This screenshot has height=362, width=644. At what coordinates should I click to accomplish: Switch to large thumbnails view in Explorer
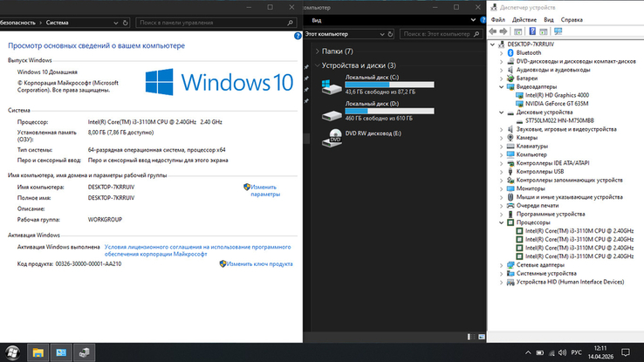[482, 337]
